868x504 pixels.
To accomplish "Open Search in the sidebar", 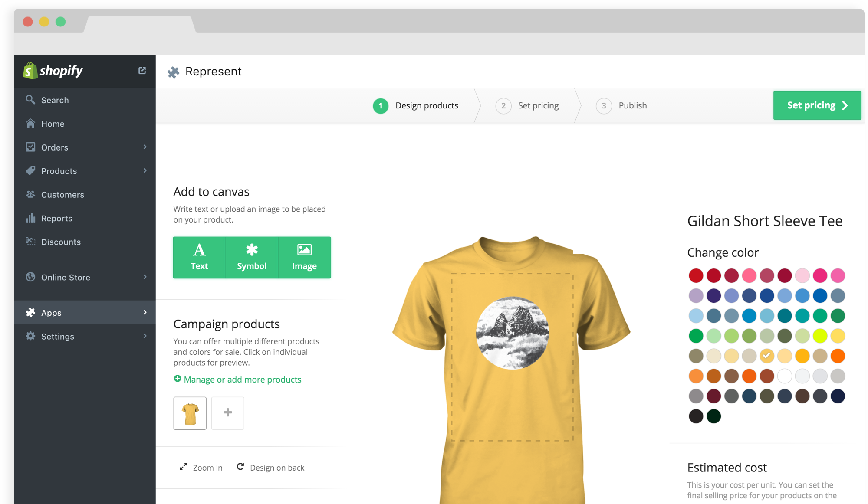I will [55, 100].
